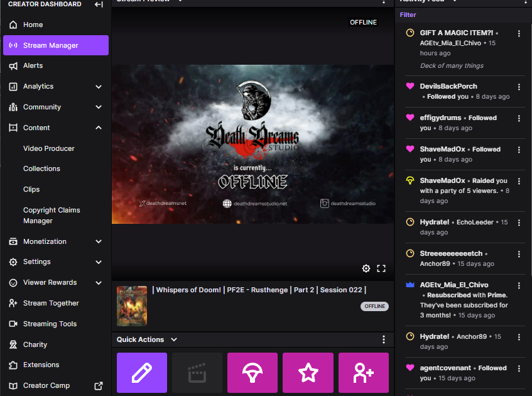Image resolution: width=532 pixels, height=396 pixels.
Task: Click the Alerts megaphone icon
Action: coord(13,66)
